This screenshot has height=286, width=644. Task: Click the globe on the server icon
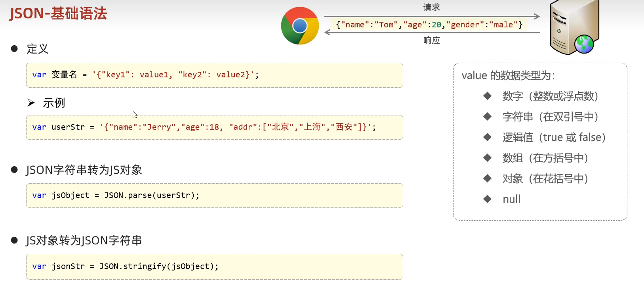(584, 44)
